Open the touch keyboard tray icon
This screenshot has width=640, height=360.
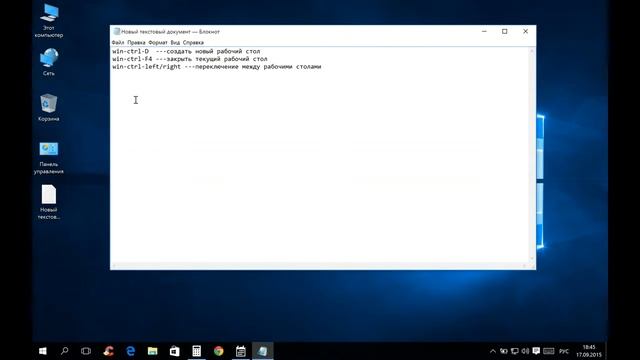pos(549,351)
